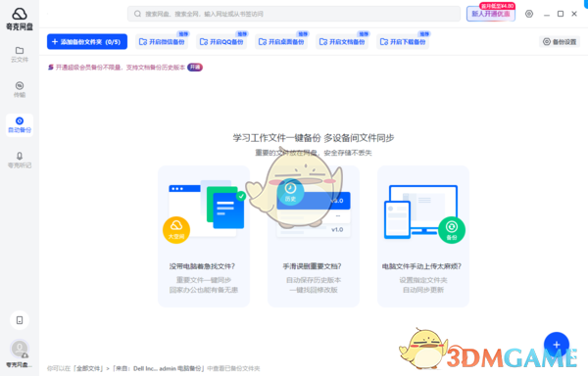The height and width of the screenshot is (376, 588).
Task: Click the mobile device icon in sidebar
Action: point(20,320)
